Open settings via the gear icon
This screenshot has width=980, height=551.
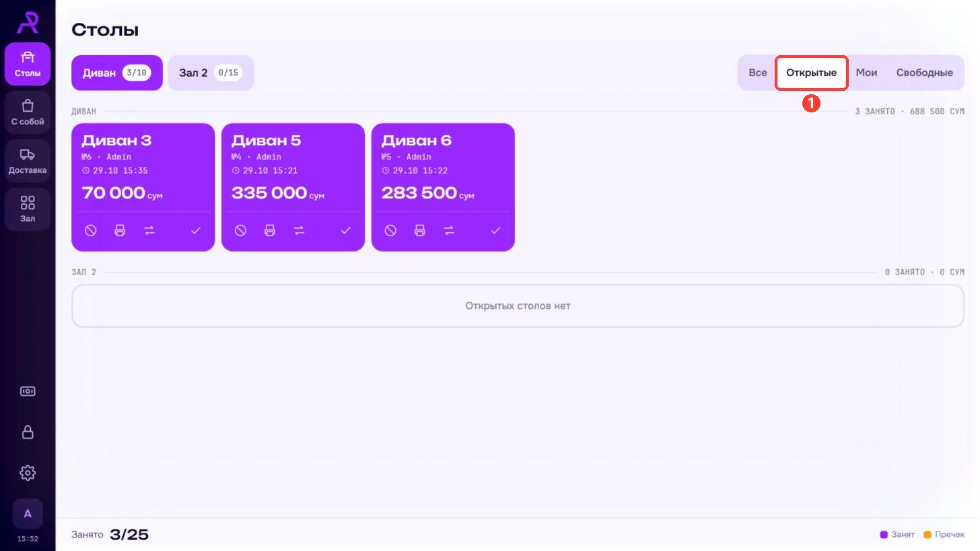click(28, 473)
